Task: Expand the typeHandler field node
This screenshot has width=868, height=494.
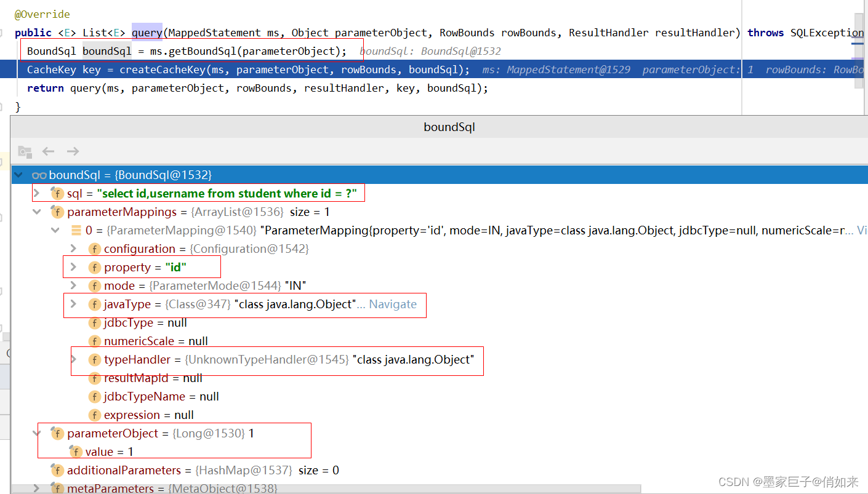Action: (x=74, y=360)
